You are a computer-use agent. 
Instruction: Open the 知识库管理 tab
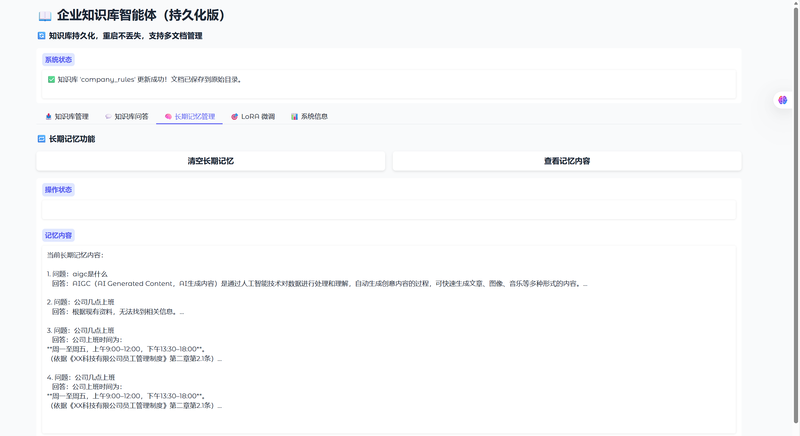click(67, 116)
